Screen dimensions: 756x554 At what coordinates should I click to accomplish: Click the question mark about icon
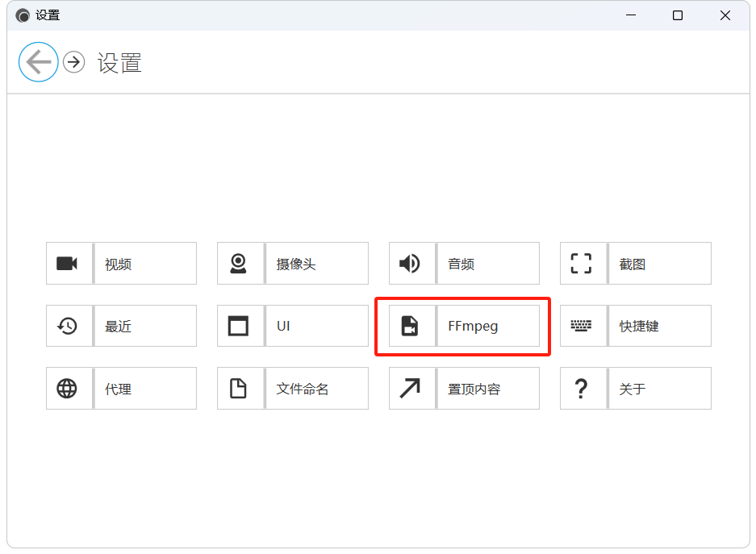(582, 388)
